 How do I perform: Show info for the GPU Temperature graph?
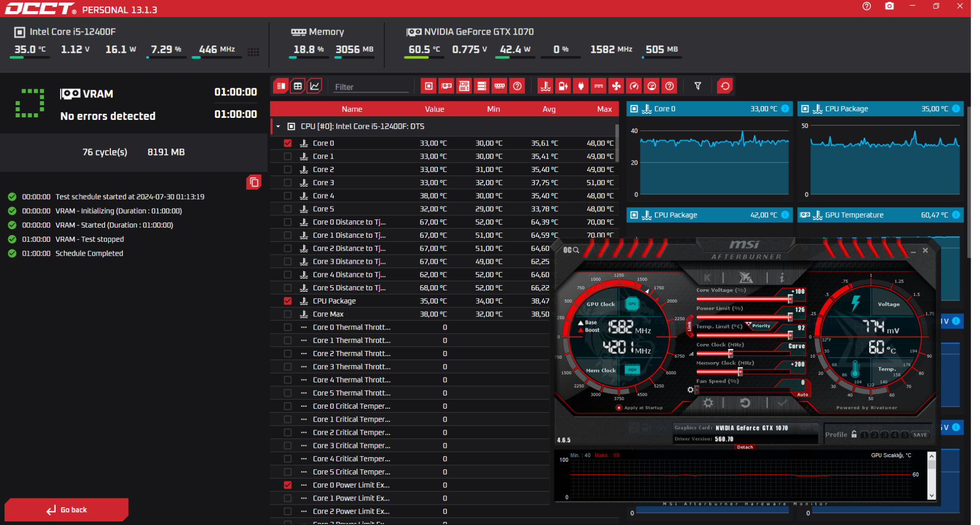tap(956, 215)
